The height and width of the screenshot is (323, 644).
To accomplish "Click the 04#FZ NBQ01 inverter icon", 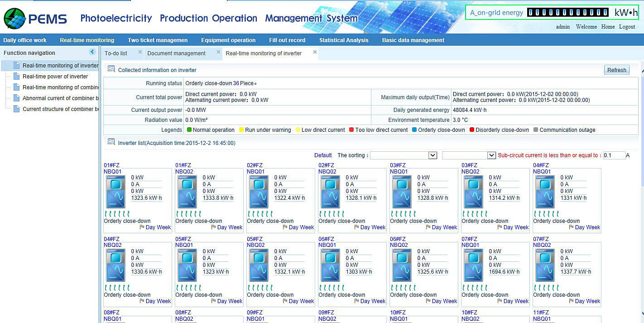I will (x=545, y=192).
